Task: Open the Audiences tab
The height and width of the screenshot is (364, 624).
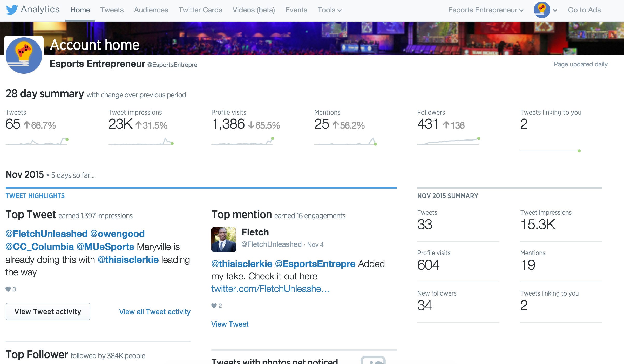Action: (x=151, y=10)
